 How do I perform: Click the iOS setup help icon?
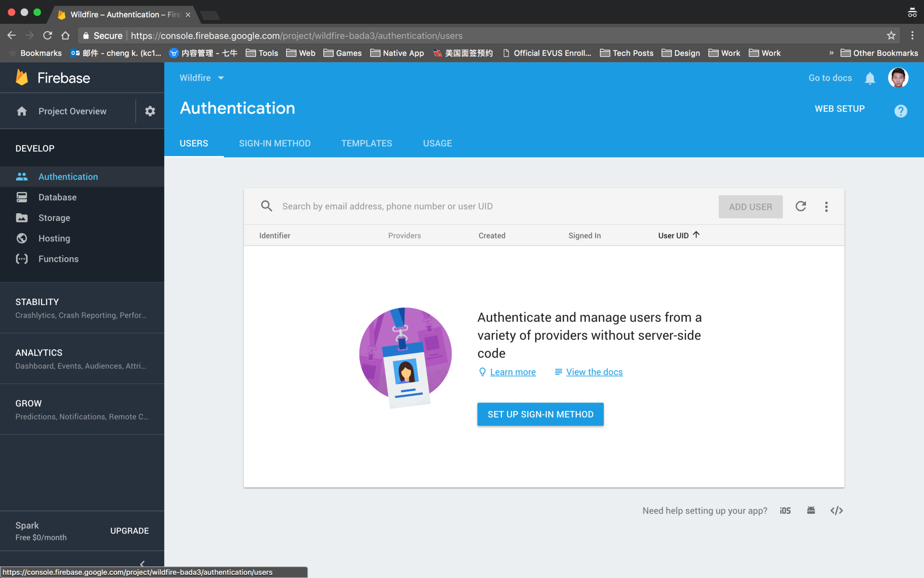pos(785,510)
